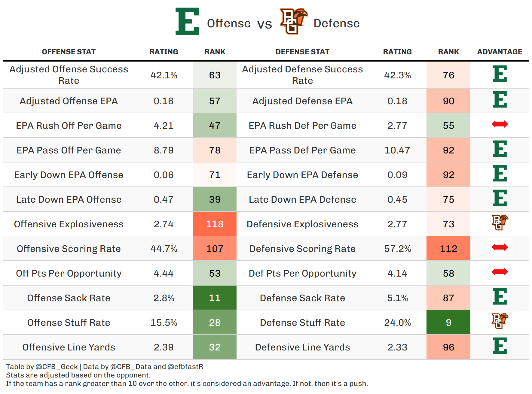Viewport: 532px width, 394px height.
Task: Click advantage E icon in Sack Rate row
Action: (x=500, y=297)
